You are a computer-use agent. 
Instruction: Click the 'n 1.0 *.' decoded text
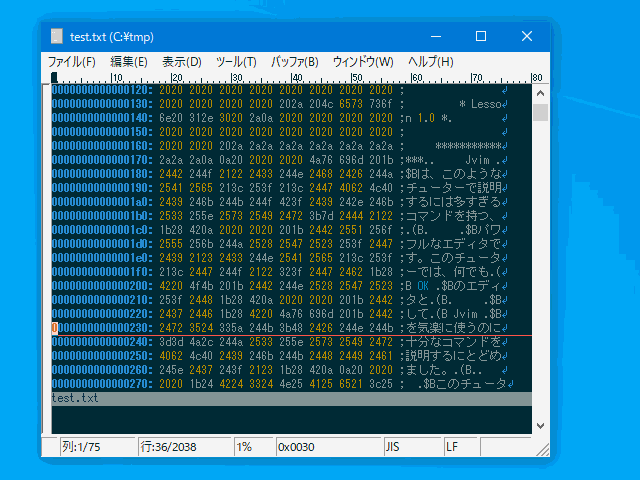pyautogui.click(x=429, y=118)
